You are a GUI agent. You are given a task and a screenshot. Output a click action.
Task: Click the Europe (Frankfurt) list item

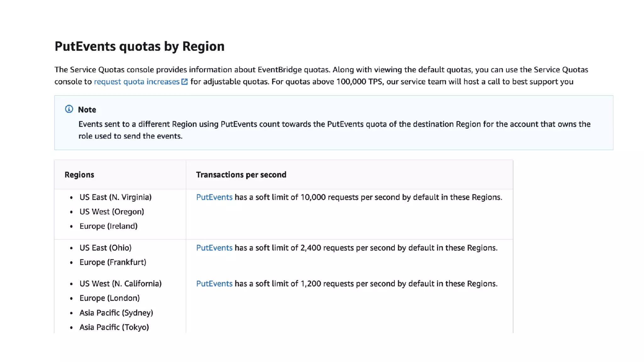coord(113,262)
